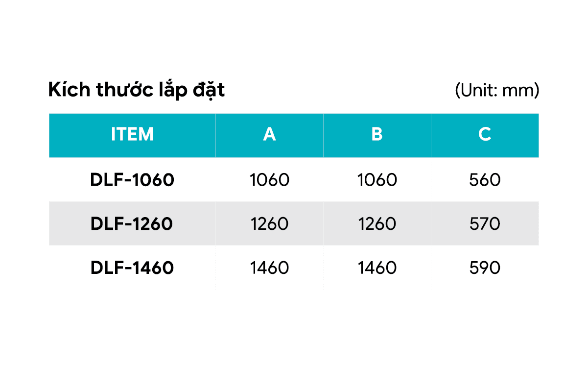Click the C column header
Image resolution: width=588 pixels, height=368 pixels.
(x=485, y=134)
